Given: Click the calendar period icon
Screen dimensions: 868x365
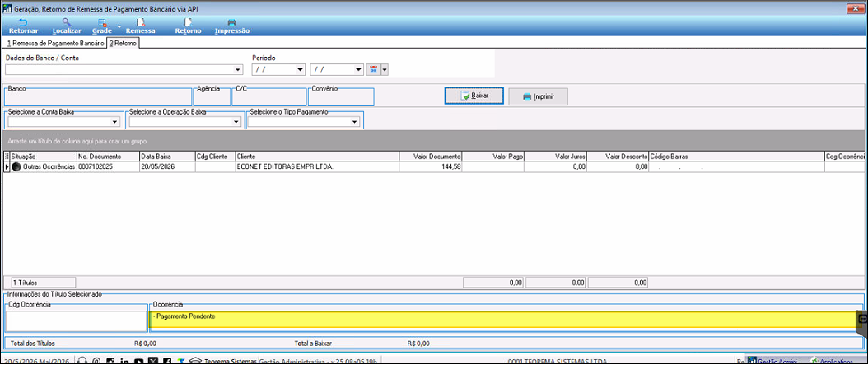Looking at the screenshot, I should click(x=373, y=70).
